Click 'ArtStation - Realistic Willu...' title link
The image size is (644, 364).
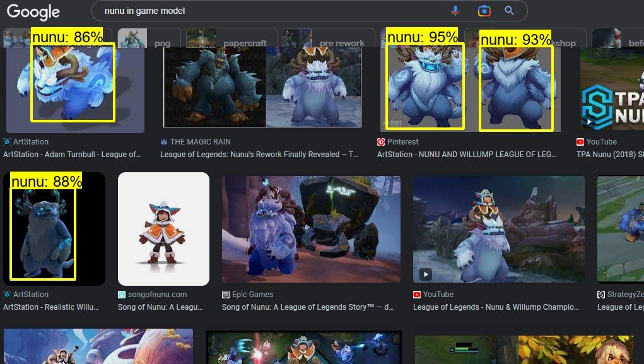coord(51,307)
